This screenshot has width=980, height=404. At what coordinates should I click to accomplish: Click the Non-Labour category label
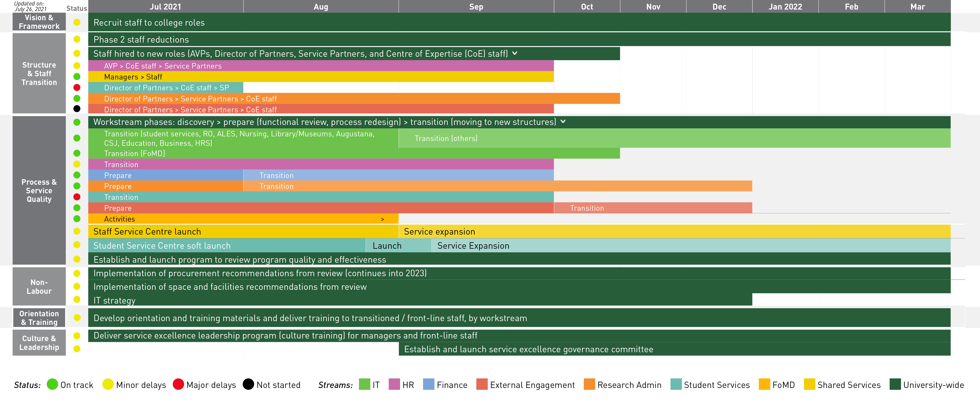pos(39,287)
